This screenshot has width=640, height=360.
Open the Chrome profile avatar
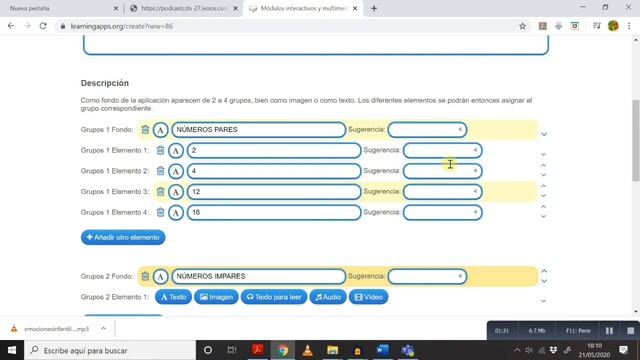click(x=613, y=26)
